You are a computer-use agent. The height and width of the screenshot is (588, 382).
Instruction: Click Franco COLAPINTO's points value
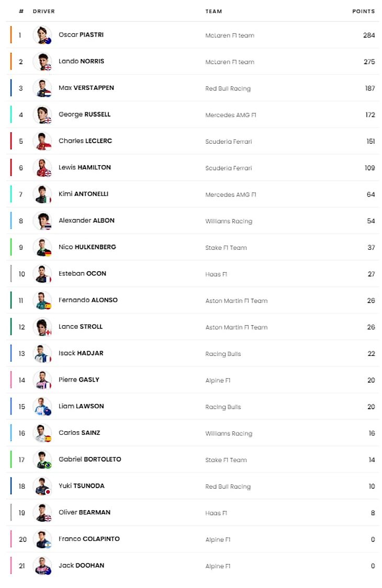tap(373, 539)
